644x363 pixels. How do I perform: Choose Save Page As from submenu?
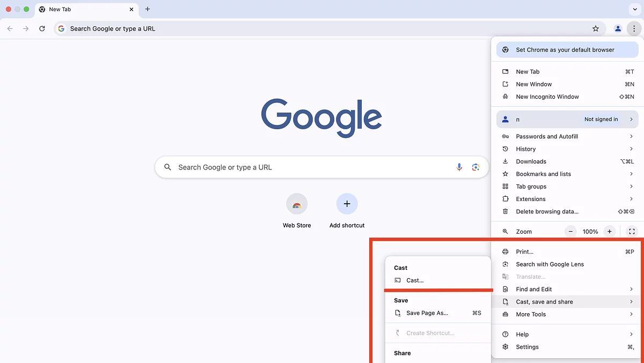click(427, 313)
